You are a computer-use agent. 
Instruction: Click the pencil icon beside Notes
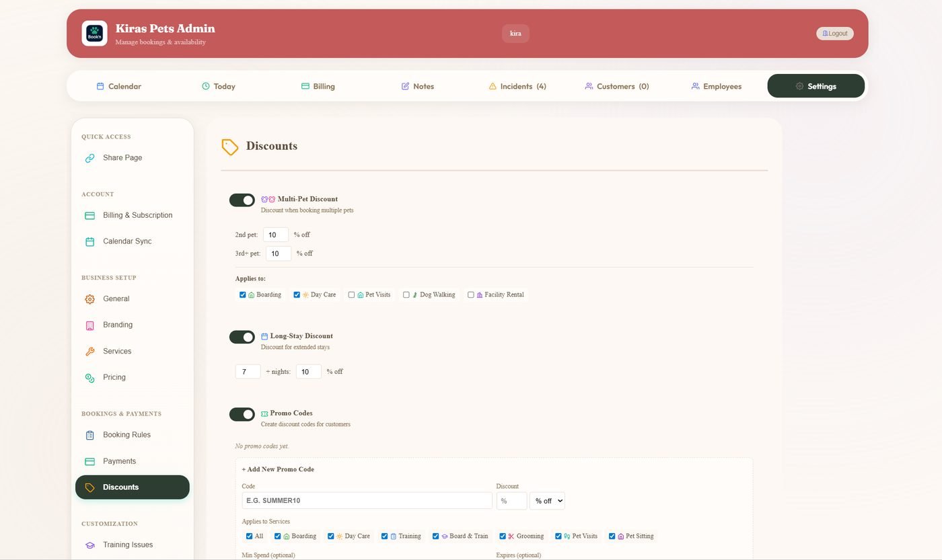pos(405,86)
